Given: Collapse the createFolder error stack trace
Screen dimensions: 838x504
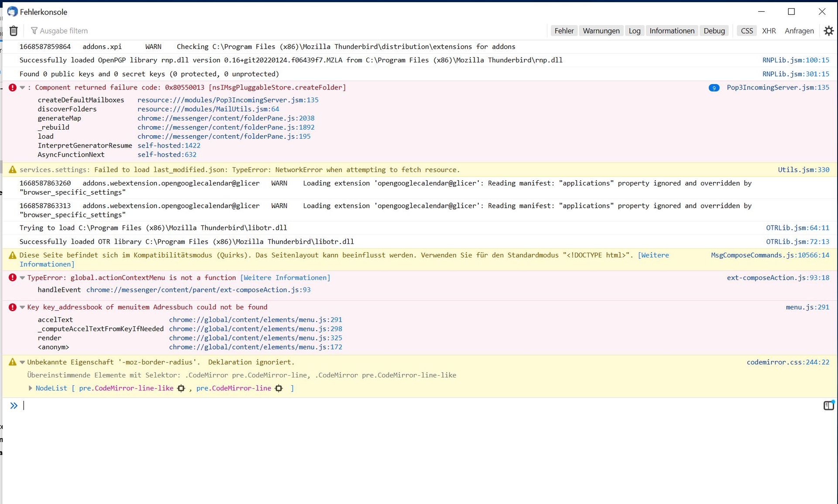Looking at the screenshot, I should point(22,88).
